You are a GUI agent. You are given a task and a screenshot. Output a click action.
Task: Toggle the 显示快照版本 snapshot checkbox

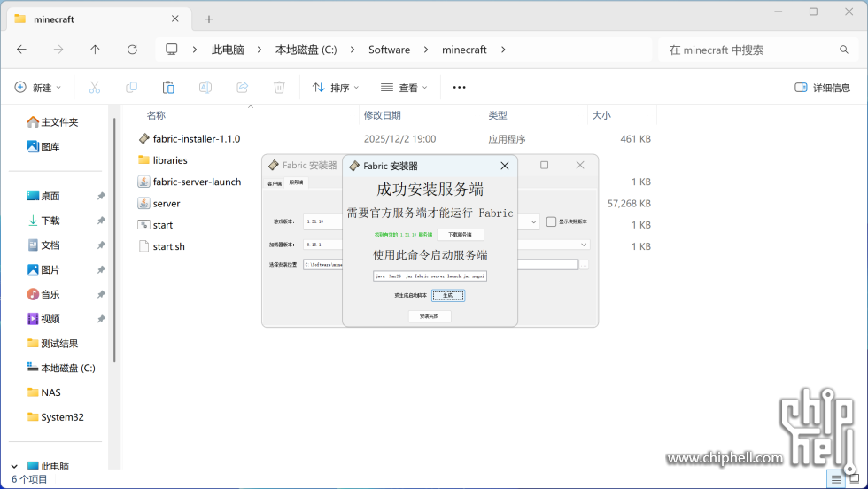click(551, 221)
